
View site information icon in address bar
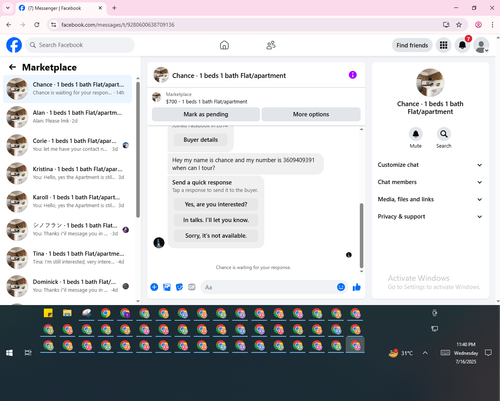coord(54,25)
